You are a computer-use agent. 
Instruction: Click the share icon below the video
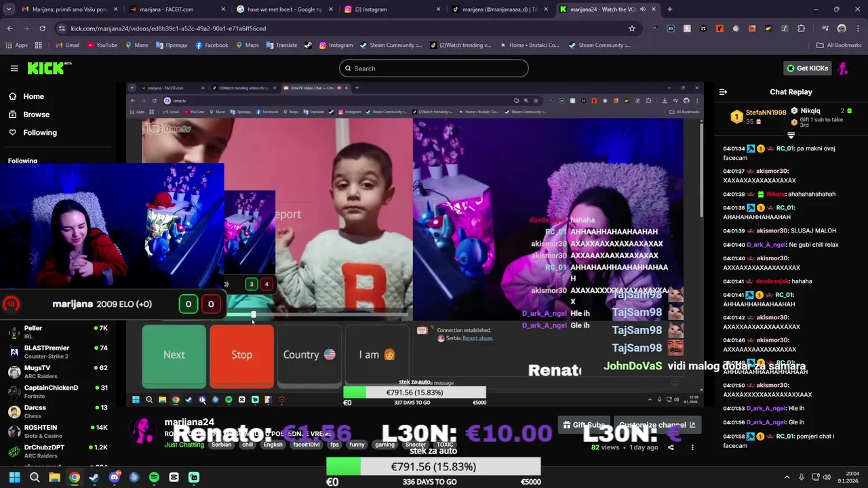(x=671, y=447)
